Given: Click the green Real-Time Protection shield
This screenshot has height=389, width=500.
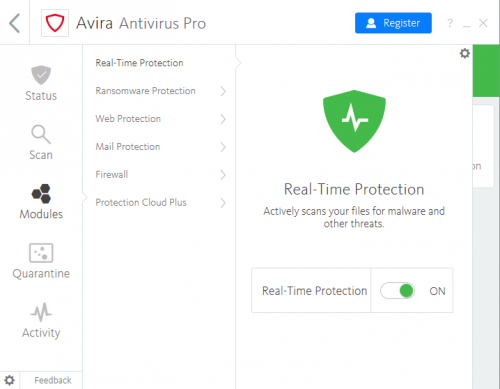Looking at the screenshot, I should click(354, 121).
